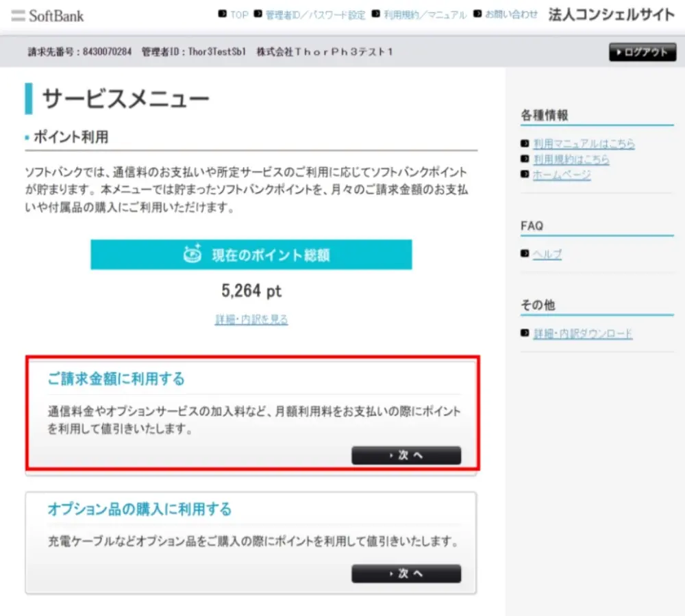The image size is (685, 616).
Task: Click 次へ under ご請求金額に利用する
Action: click(406, 455)
